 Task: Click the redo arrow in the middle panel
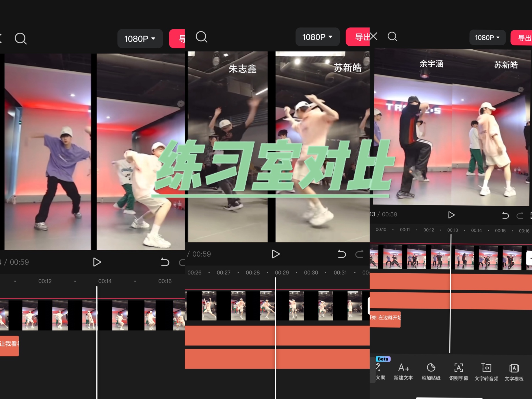(359, 254)
